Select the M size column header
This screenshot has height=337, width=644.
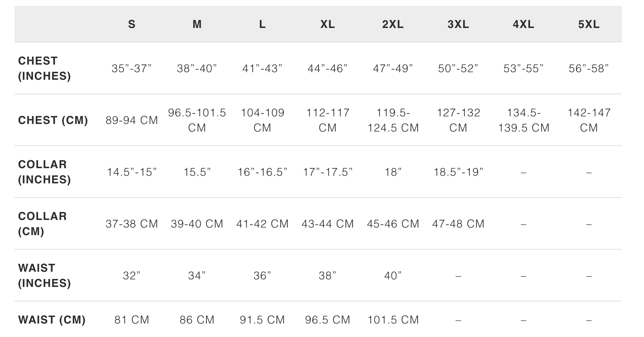197,24
